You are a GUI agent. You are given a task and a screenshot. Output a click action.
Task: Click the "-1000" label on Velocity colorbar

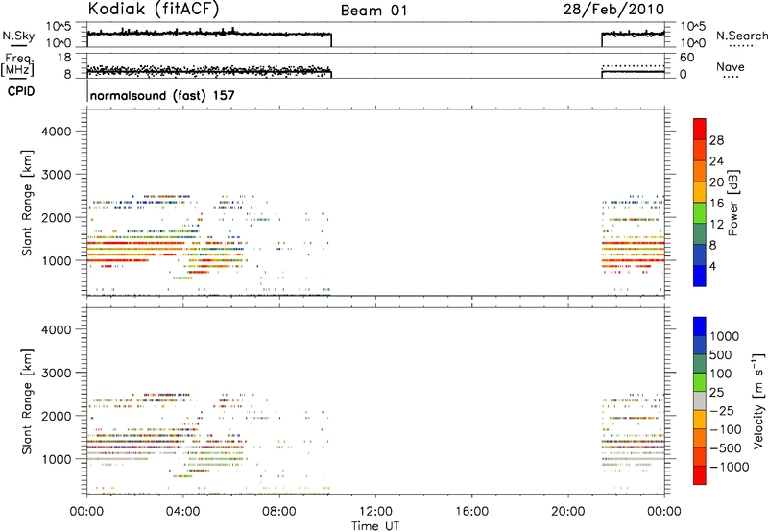[x=730, y=467]
